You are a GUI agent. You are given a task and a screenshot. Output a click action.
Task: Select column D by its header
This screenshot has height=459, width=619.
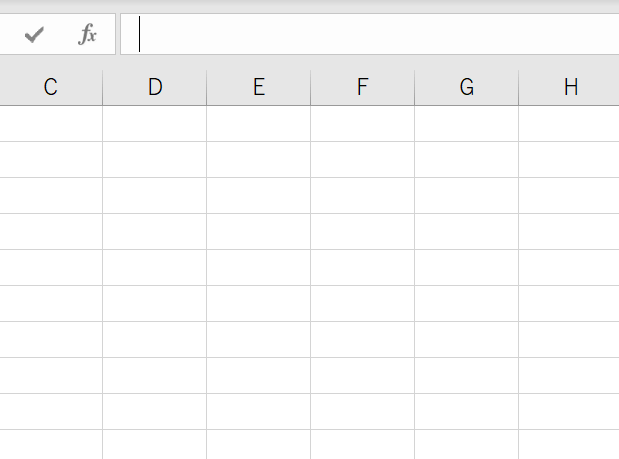155,87
